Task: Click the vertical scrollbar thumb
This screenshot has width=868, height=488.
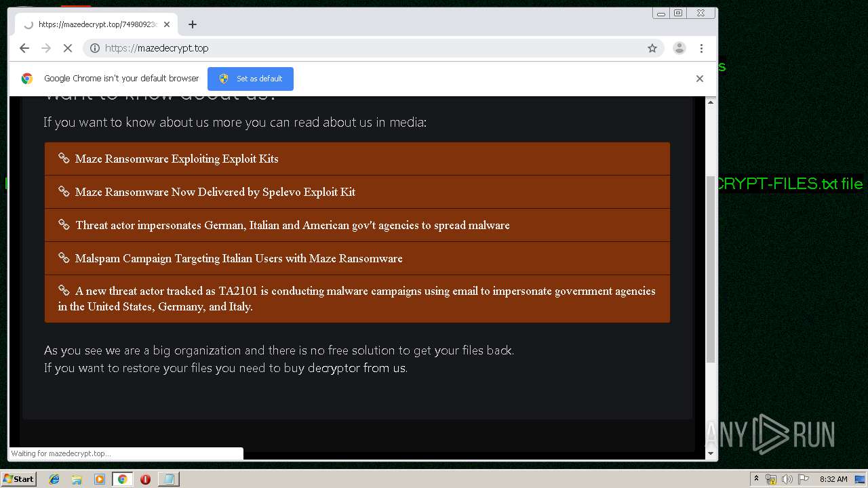Action: pos(711,269)
